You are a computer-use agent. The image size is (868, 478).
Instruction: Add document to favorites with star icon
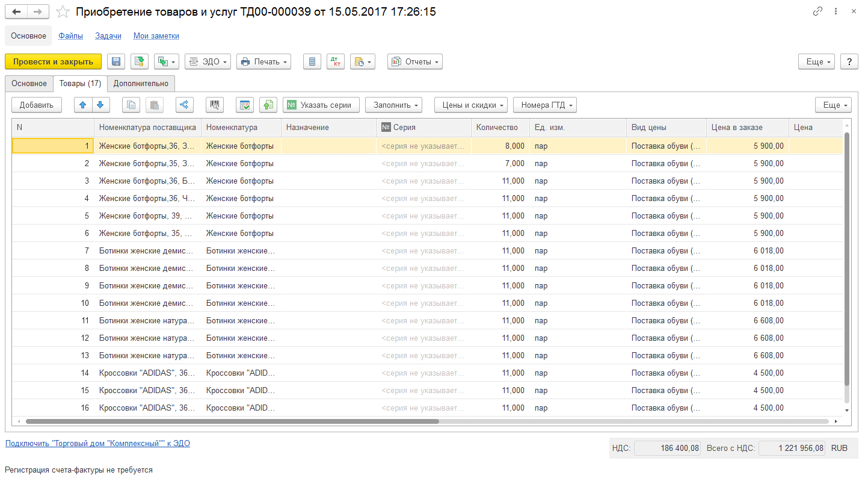63,12
